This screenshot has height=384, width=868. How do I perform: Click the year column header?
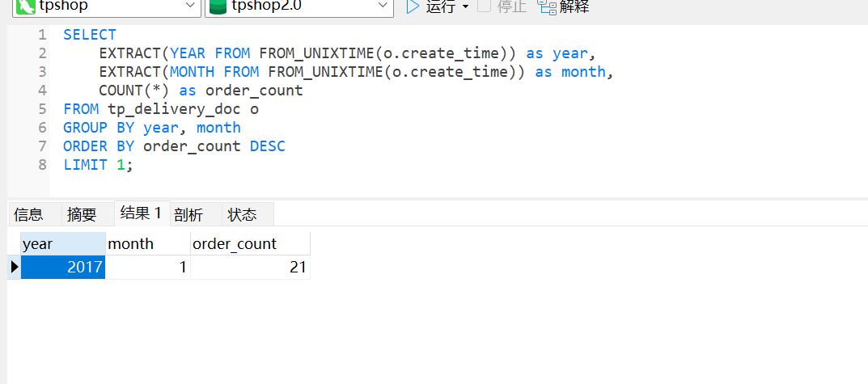pos(63,243)
